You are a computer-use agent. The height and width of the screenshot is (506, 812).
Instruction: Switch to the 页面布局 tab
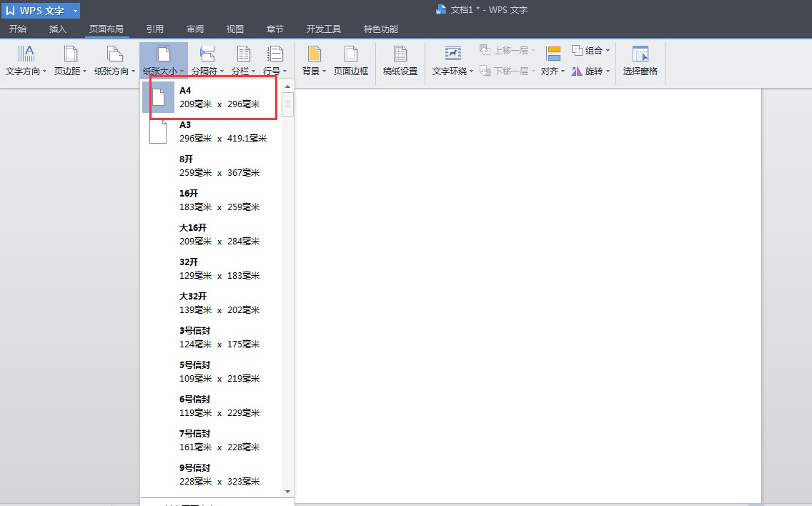[x=107, y=29]
